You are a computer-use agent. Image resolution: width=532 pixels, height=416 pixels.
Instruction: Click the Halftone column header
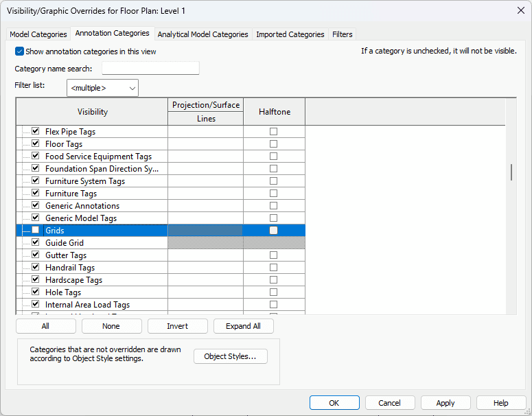click(x=275, y=112)
